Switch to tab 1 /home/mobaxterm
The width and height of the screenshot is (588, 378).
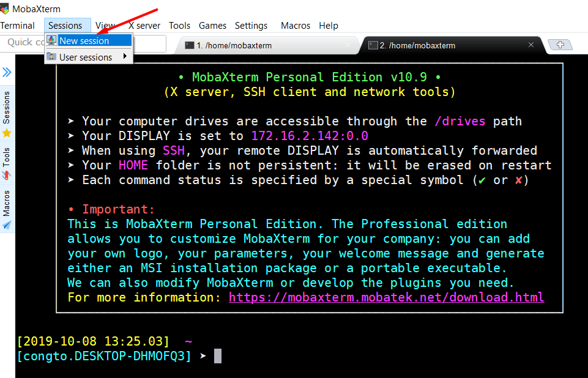pyautogui.click(x=267, y=45)
